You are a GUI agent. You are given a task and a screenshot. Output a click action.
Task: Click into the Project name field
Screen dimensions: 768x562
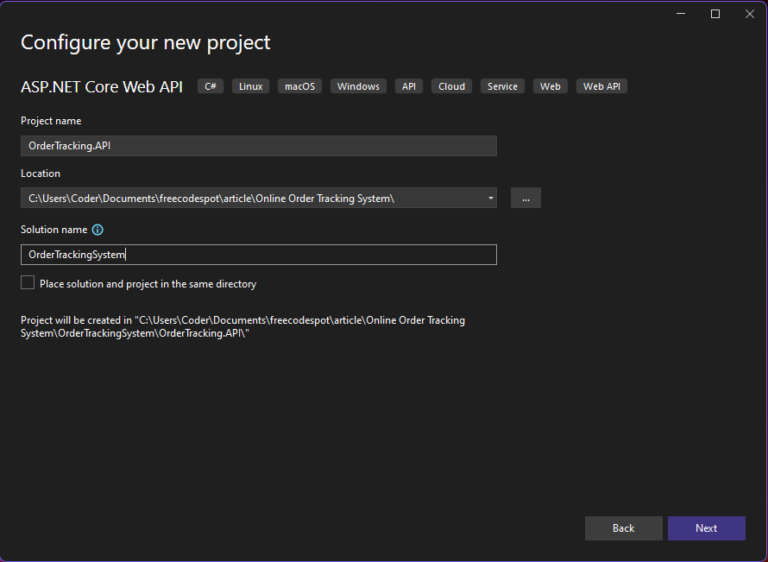point(258,146)
